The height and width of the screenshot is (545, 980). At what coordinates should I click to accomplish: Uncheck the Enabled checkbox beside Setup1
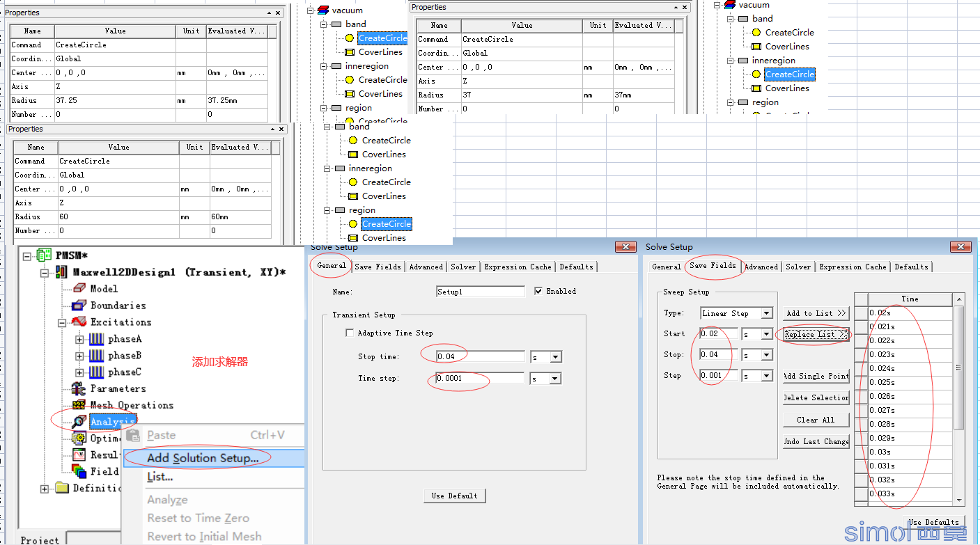click(538, 291)
